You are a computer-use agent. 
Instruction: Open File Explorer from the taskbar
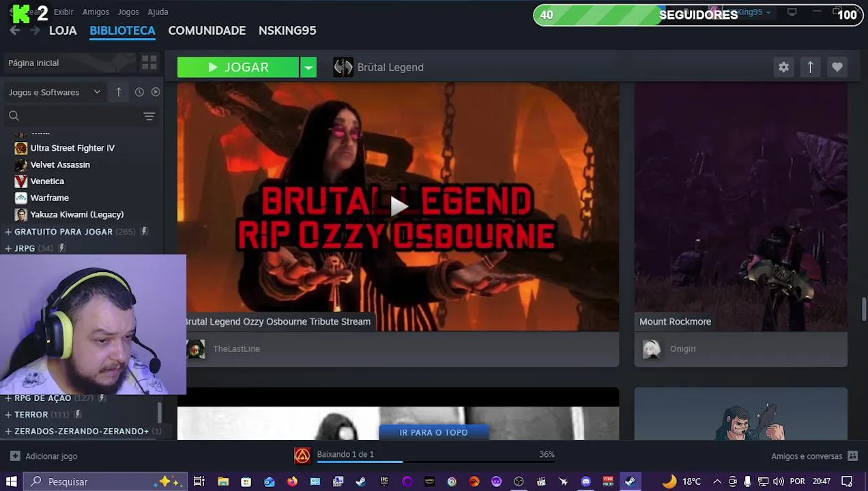[x=223, y=481]
